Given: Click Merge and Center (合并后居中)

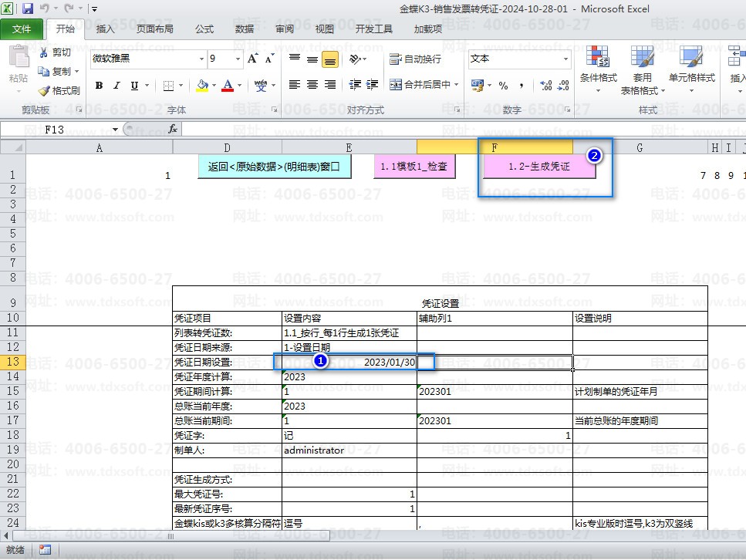Looking at the screenshot, I should coord(420,85).
